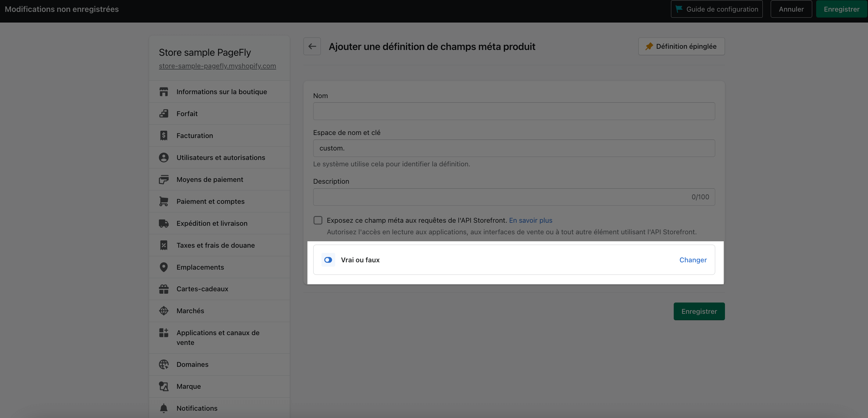Image resolution: width=868 pixels, height=418 pixels.
Task: Focus the Espace de nom et clé field
Action: coord(514,148)
